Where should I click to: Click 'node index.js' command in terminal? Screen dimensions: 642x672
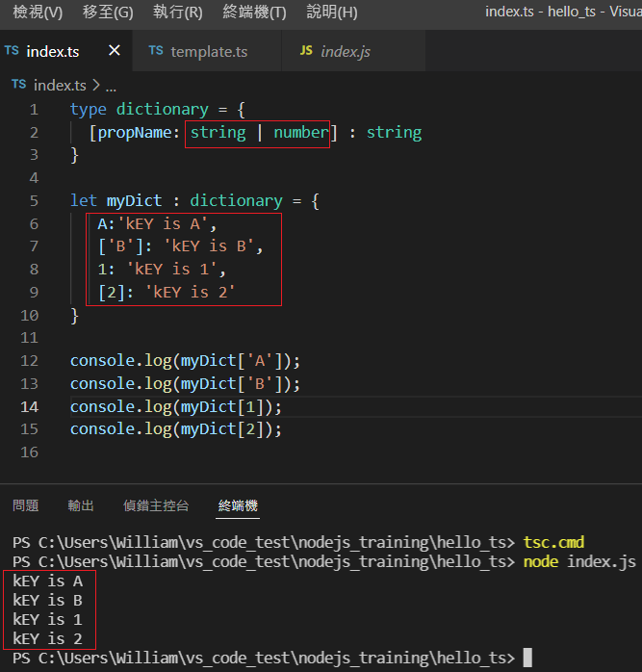pos(579,562)
